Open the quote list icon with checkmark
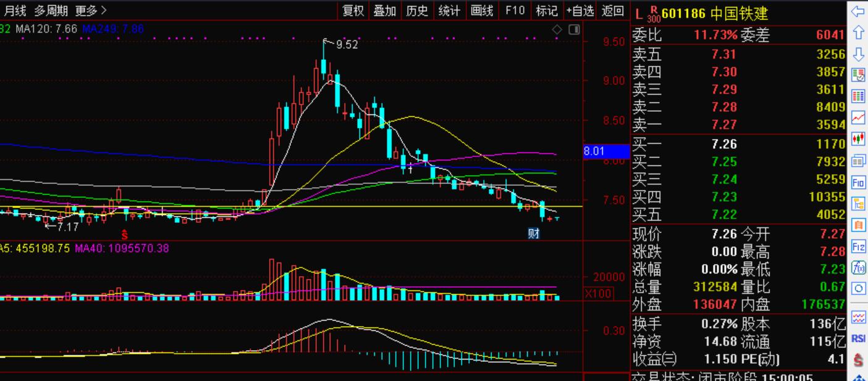This screenshot has height=381, width=868. tap(858, 75)
